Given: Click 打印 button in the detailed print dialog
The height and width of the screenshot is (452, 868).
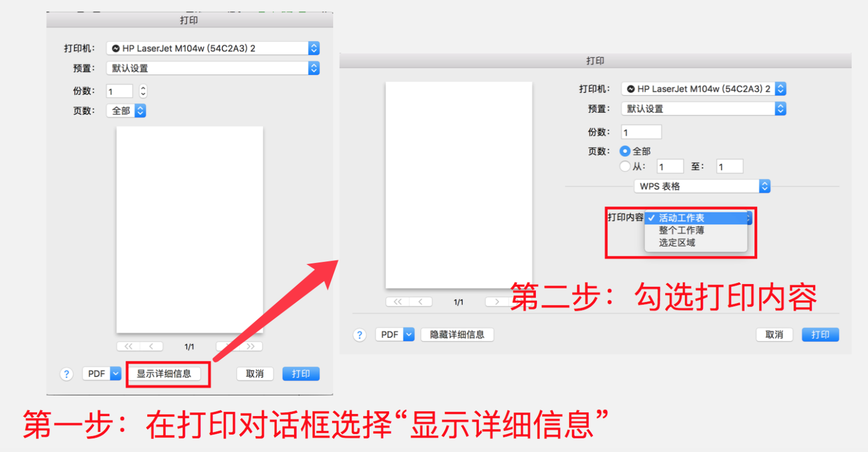Looking at the screenshot, I should click(x=821, y=335).
